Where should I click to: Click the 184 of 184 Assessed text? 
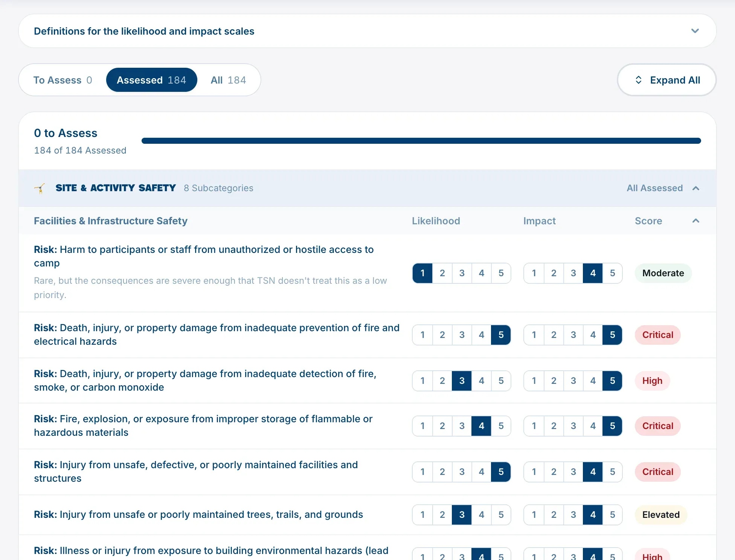pyautogui.click(x=80, y=151)
